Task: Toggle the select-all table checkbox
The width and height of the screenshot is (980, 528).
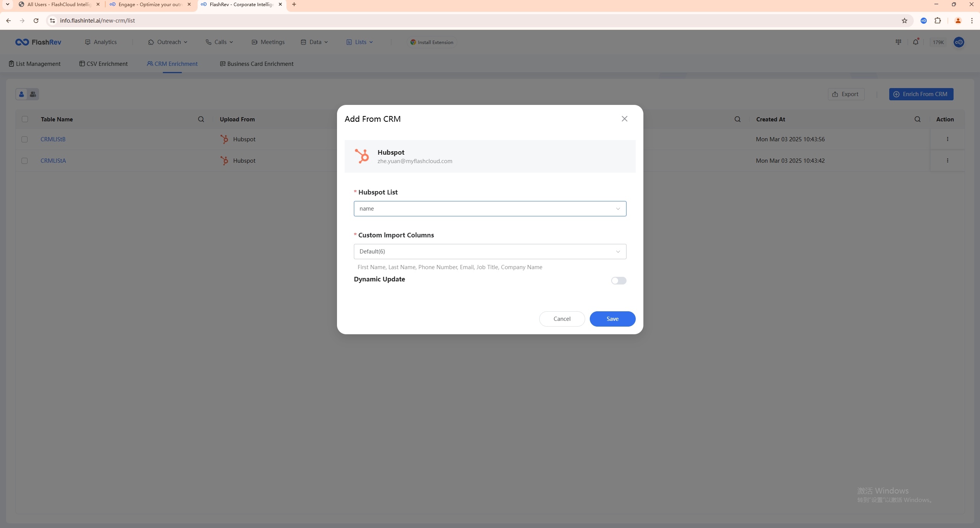Action: click(25, 119)
